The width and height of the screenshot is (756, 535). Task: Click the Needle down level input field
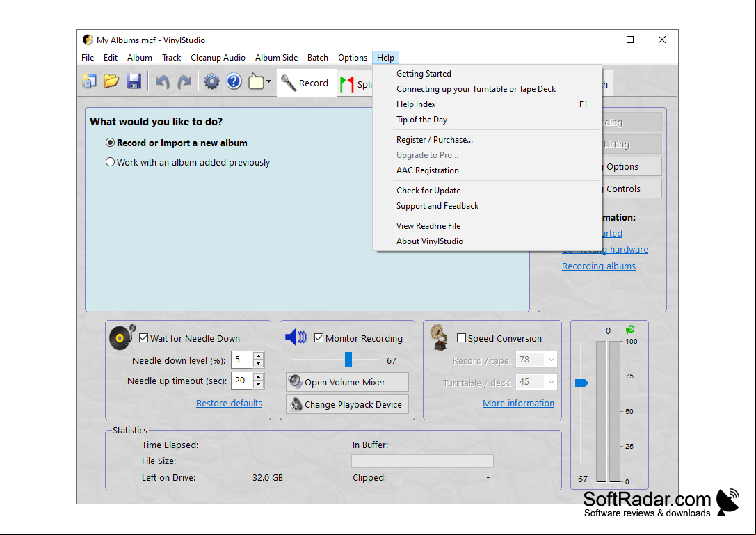[243, 360]
